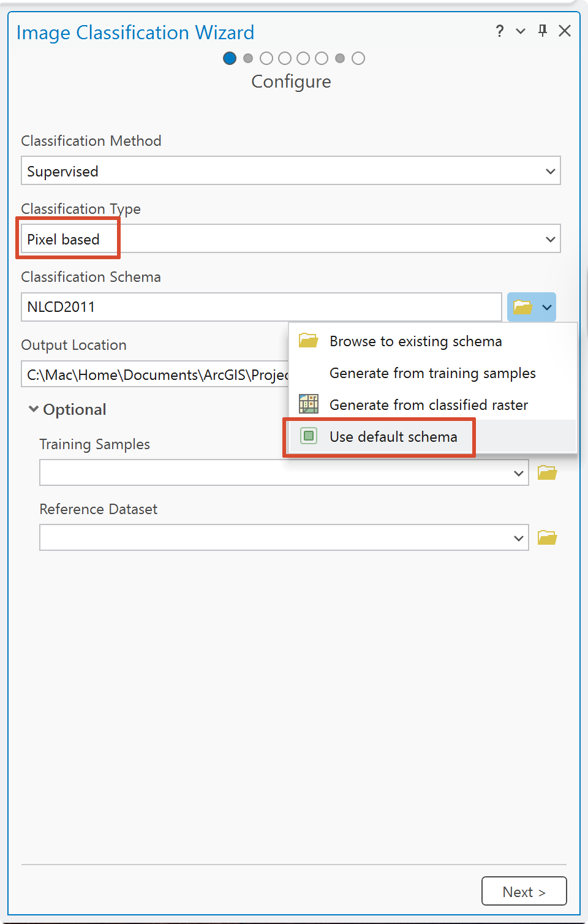Open the Classification Type dropdown arrow
The height and width of the screenshot is (924, 588).
pos(550,239)
